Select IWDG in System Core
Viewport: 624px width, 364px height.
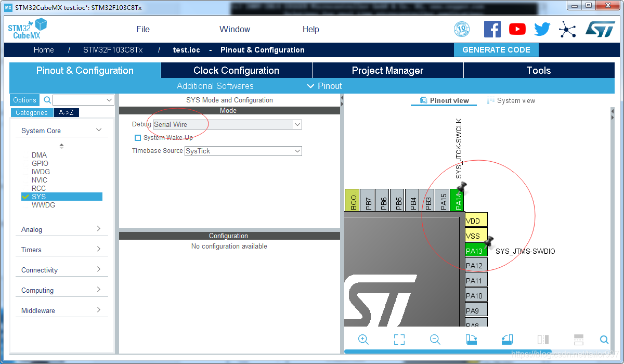(x=41, y=172)
